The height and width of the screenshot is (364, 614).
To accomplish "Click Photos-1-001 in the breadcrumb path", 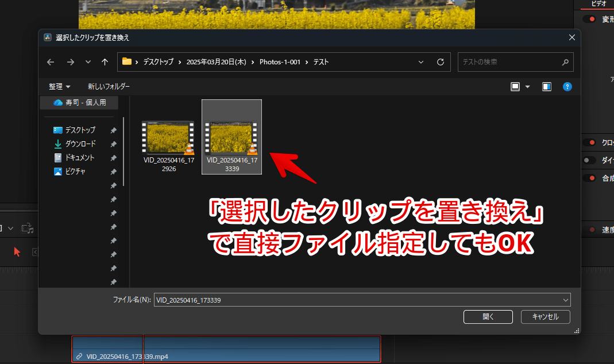I will click(280, 62).
